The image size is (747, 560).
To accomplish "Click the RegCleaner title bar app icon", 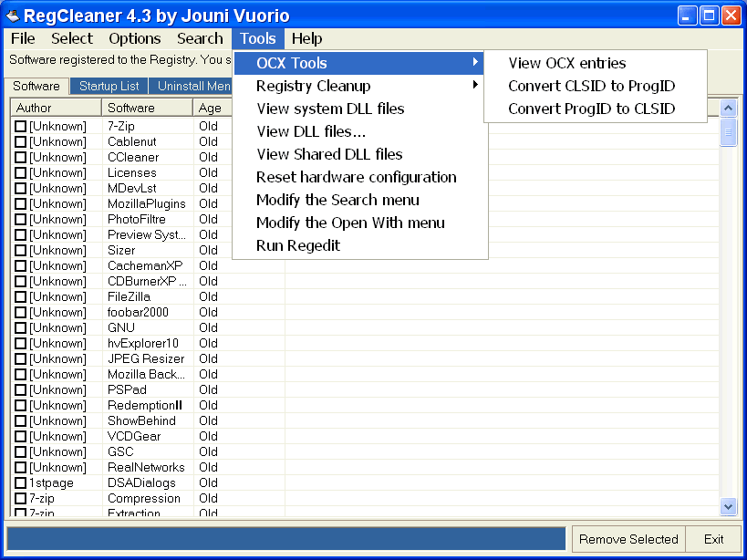I will [13, 16].
